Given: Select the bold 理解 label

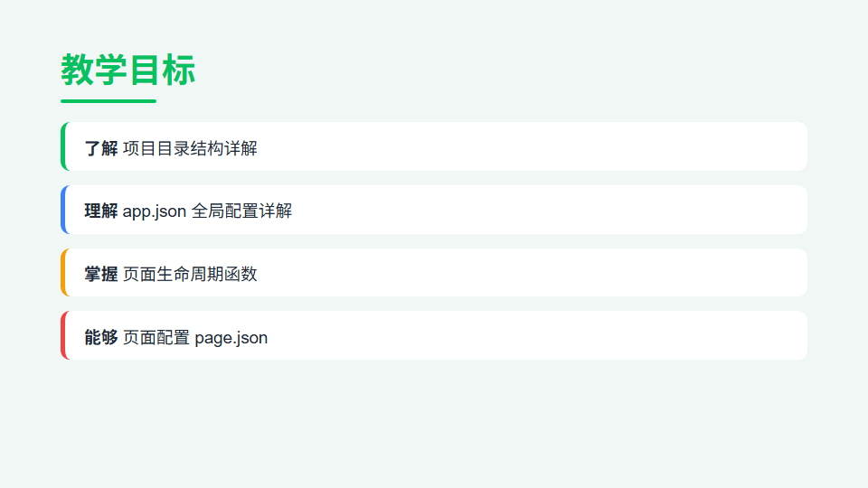Looking at the screenshot, I should [x=100, y=211].
